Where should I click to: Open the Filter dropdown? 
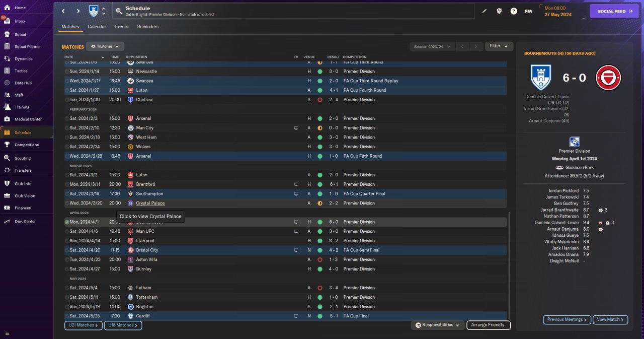pyautogui.click(x=499, y=46)
